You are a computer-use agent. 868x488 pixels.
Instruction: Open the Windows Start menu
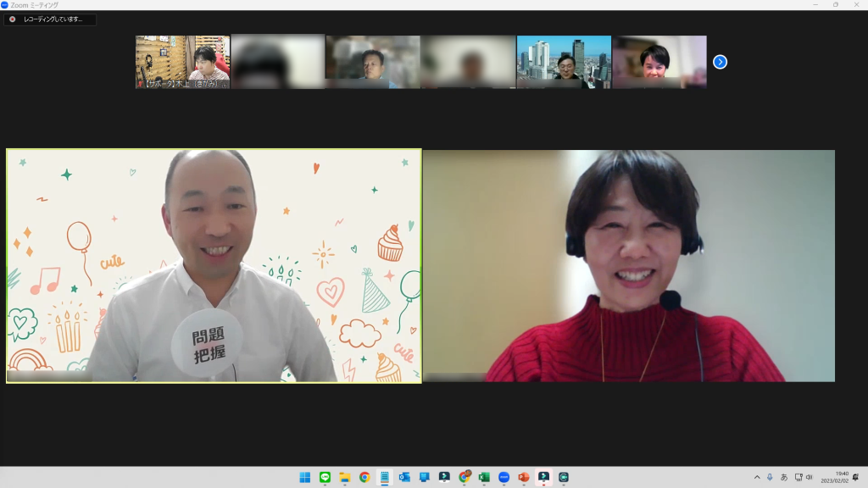point(305,477)
